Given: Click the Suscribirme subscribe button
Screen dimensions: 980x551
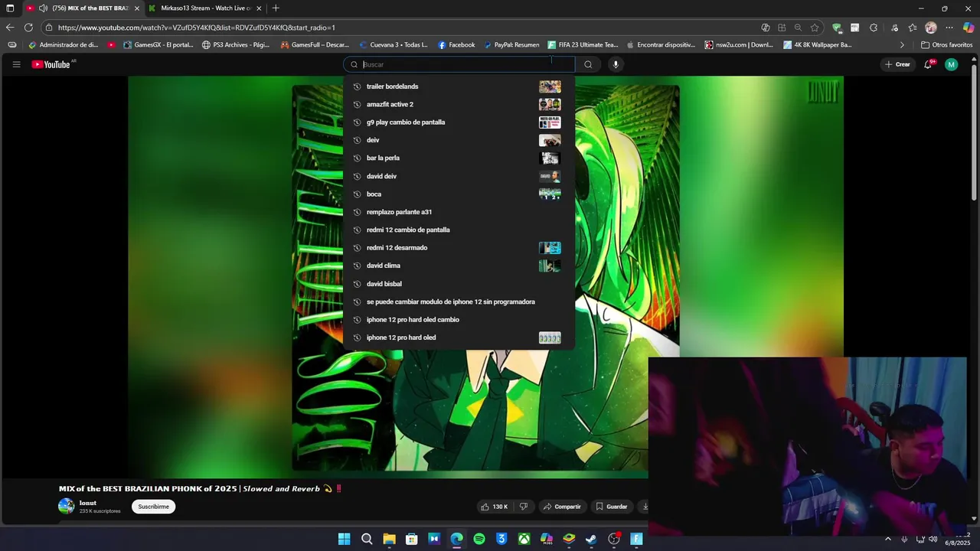Looking at the screenshot, I should click(x=153, y=507).
